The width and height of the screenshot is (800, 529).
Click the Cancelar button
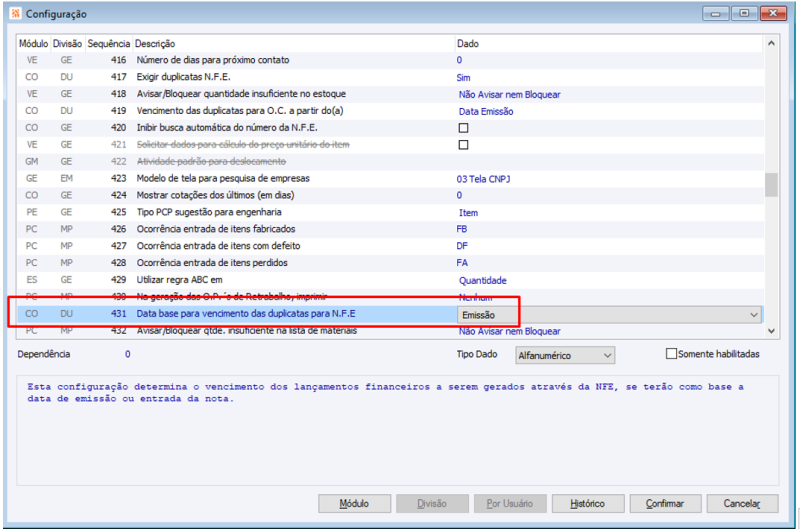click(x=742, y=503)
